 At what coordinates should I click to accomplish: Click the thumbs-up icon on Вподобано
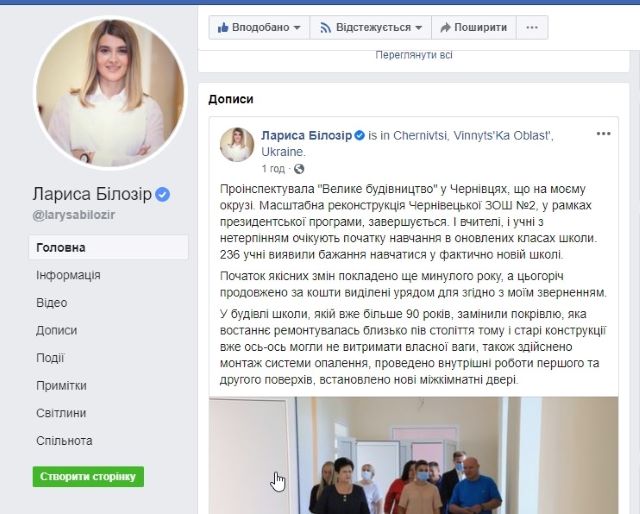click(223, 27)
